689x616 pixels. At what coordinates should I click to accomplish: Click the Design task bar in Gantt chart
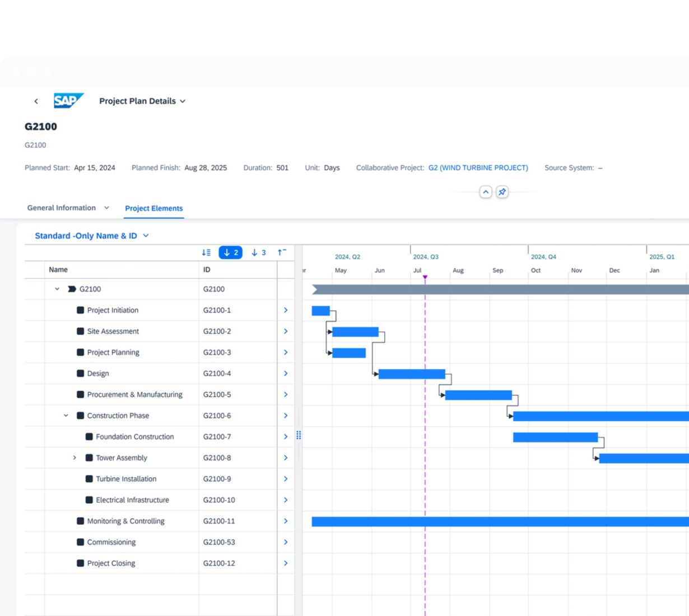pos(412,374)
